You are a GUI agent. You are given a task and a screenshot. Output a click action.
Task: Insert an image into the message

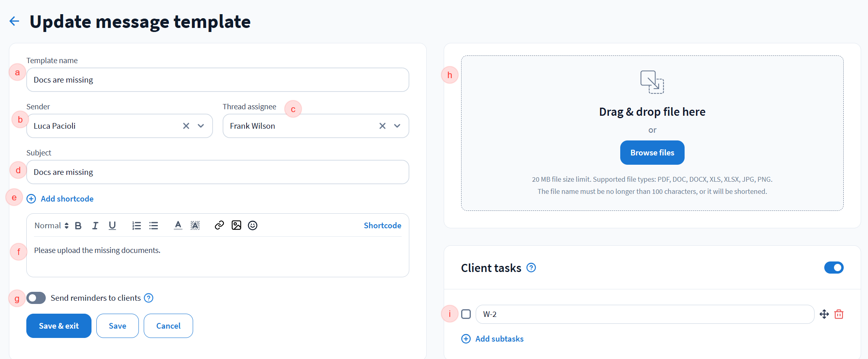236,225
